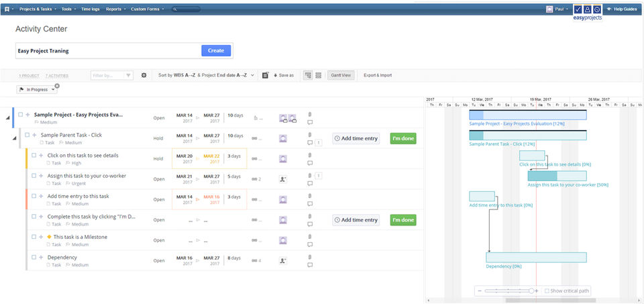Click the plus icon beside Dependency
The image size is (644, 304).
(x=41, y=257)
